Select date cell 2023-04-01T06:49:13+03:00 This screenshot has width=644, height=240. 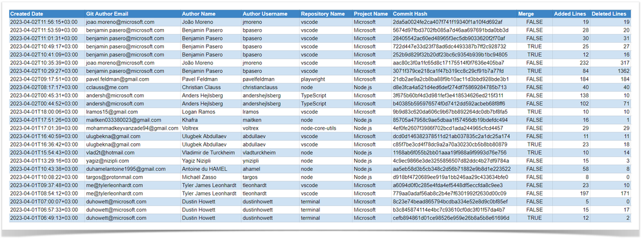(x=43, y=218)
